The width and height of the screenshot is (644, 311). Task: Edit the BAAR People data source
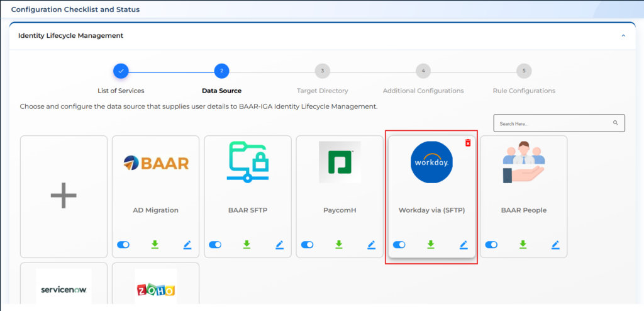click(555, 245)
